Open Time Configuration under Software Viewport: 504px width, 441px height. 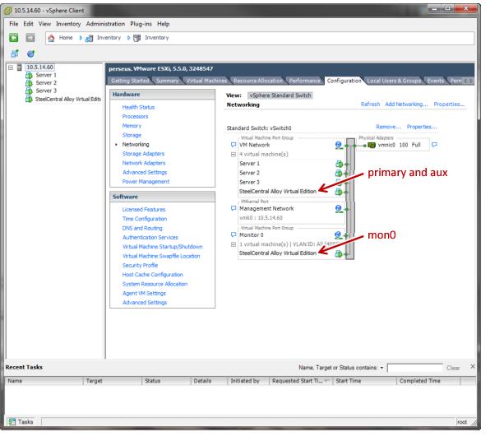(x=145, y=219)
